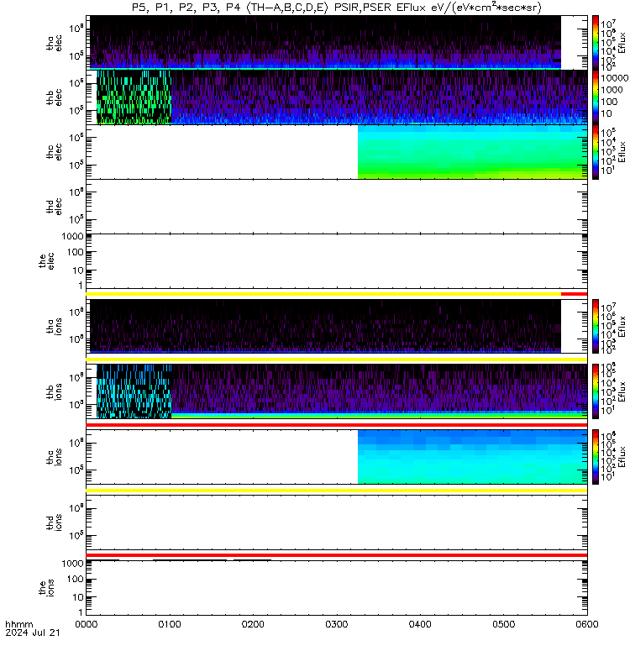Click the 0000 time axis label
The image size is (630, 672).
tap(87, 624)
